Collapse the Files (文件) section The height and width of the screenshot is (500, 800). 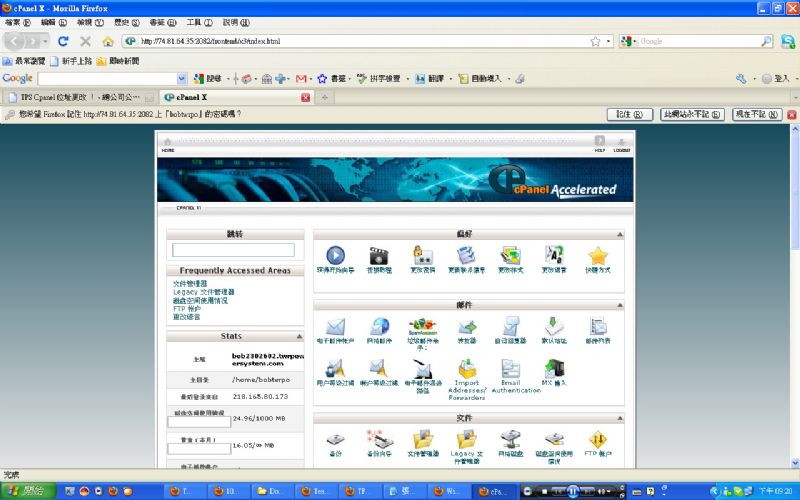620,418
